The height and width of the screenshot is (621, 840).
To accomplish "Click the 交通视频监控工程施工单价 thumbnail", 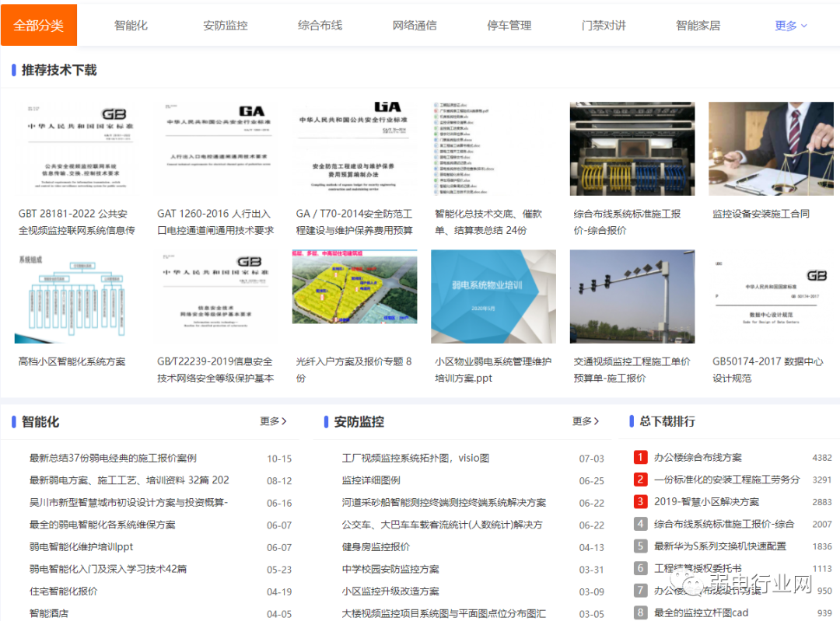I will tap(632, 297).
